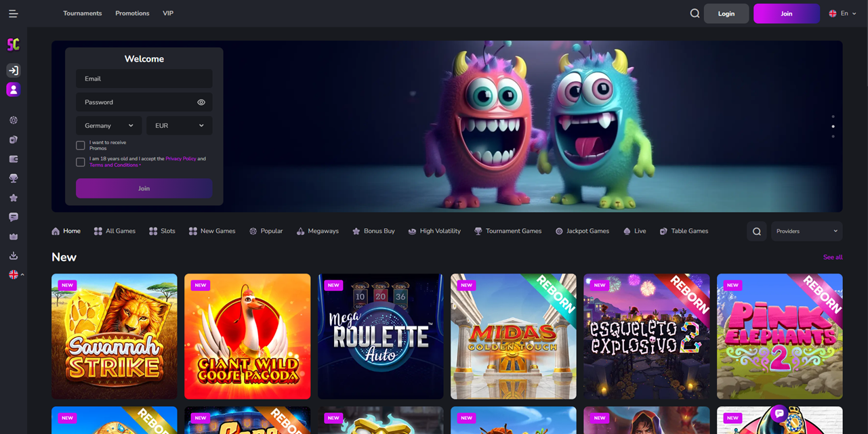
Task: Expand the EUR currency selector
Action: coord(179,125)
